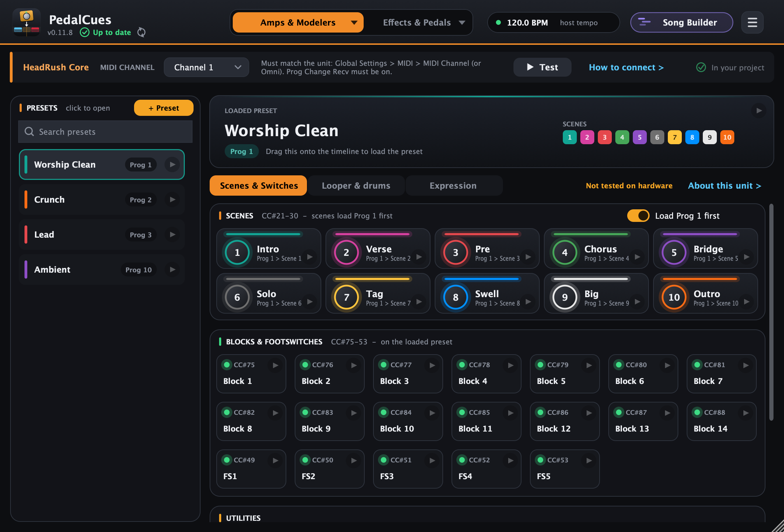Screen dimensions: 784x532
Task: Toggle Block 12 green status dot
Action: (540, 412)
